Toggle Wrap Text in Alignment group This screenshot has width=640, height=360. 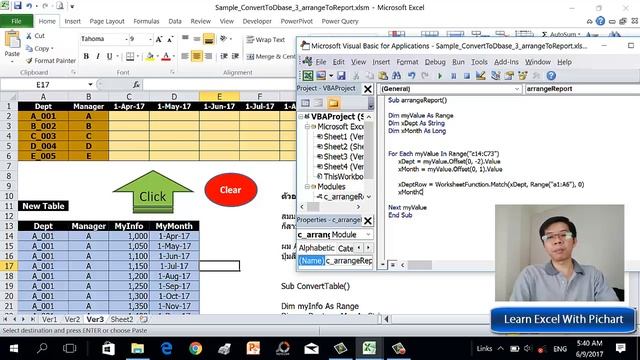click(x=266, y=40)
